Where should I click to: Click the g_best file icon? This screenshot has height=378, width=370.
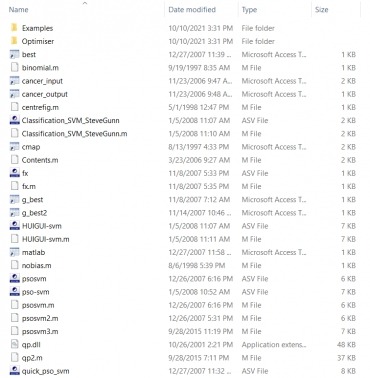[14, 199]
